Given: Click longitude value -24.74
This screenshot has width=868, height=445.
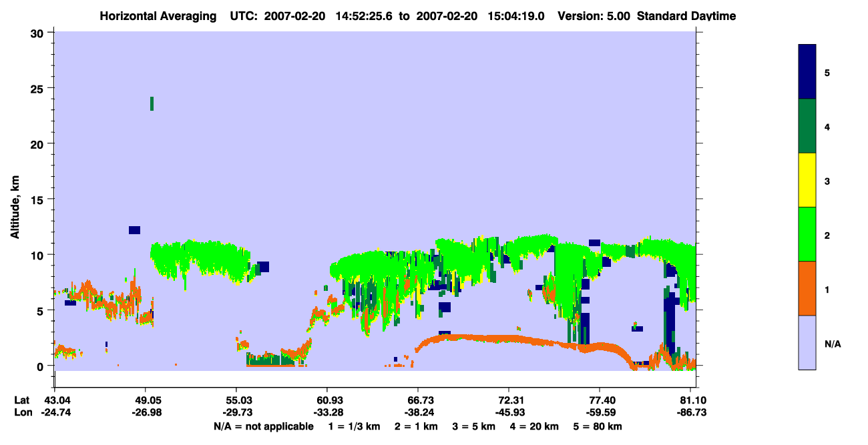Looking at the screenshot, I should 55,412.
